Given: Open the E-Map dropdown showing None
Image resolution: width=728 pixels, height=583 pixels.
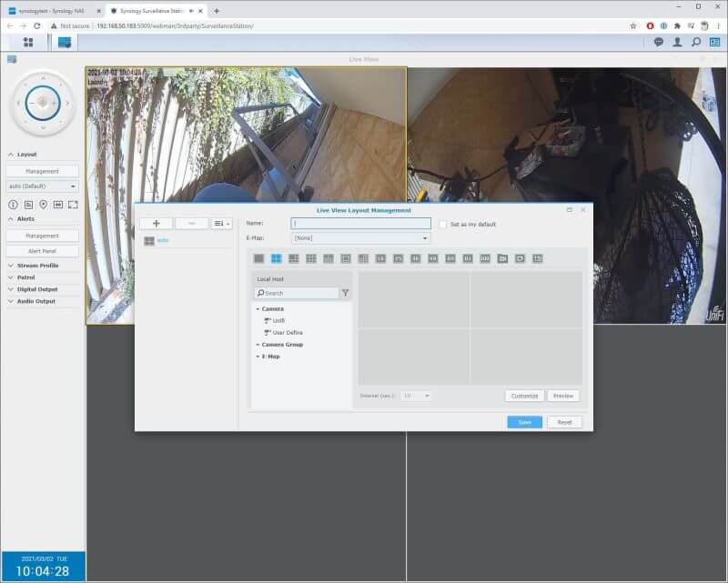Looking at the screenshot, I should [x=359, y=236].
